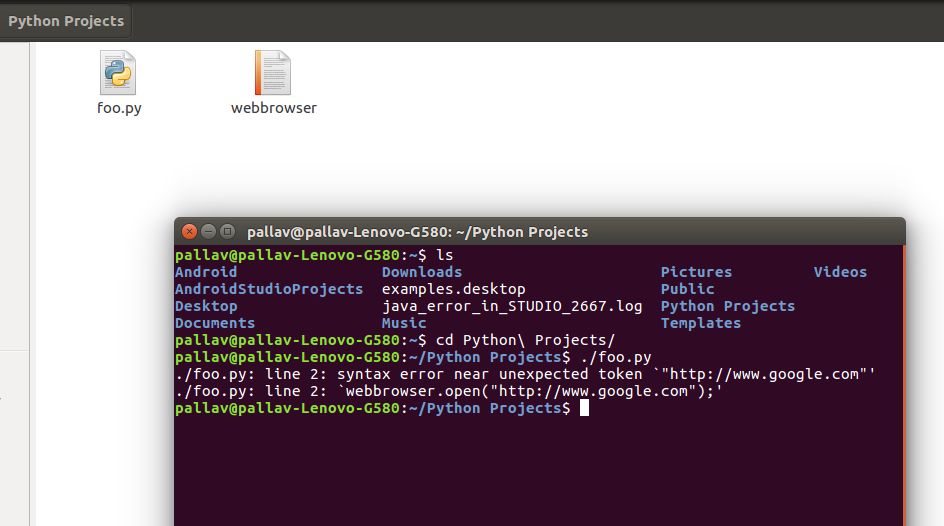Click the Python Projects path button

point(66,21)
